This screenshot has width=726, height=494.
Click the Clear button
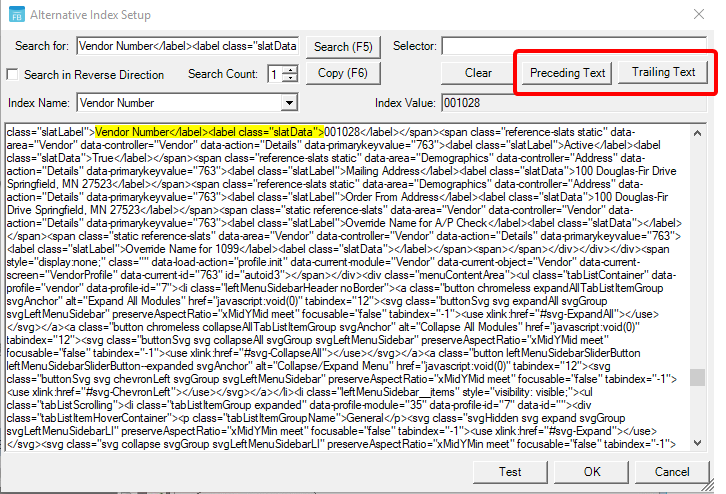[478, 73]
